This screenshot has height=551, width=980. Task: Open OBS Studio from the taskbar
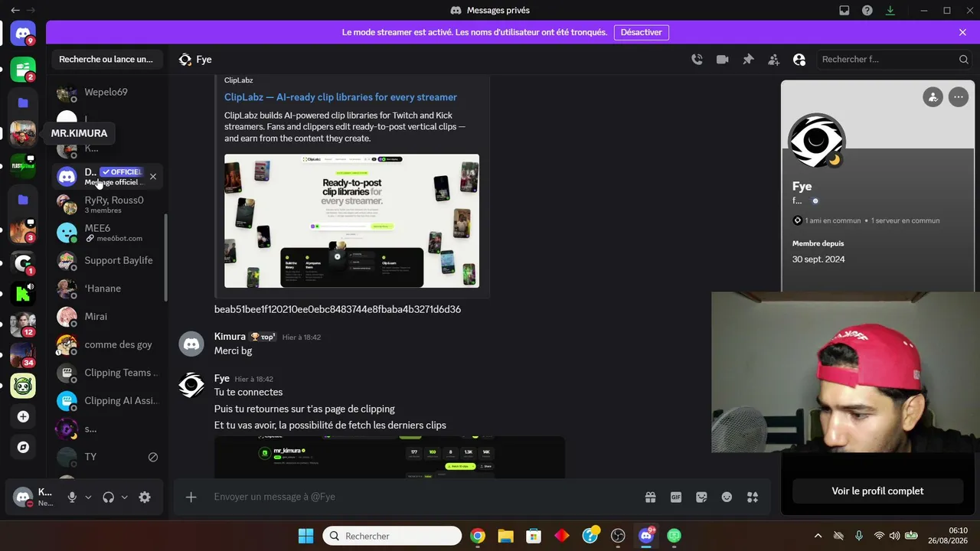click(x=618, y=536)
